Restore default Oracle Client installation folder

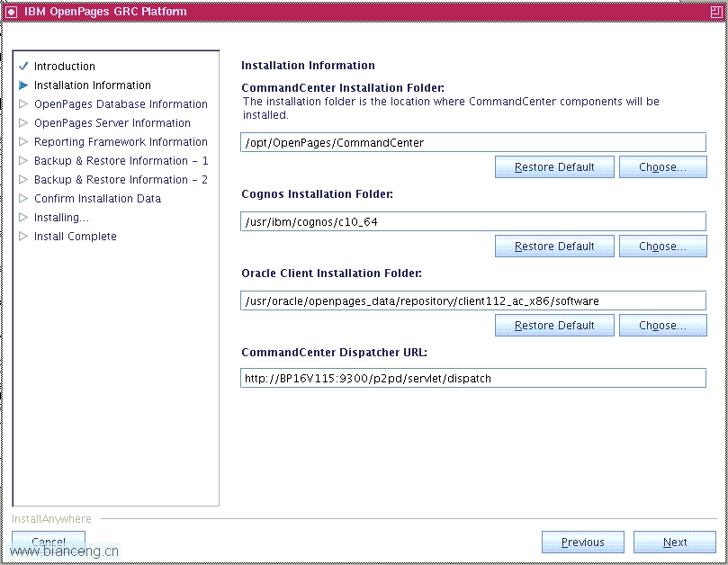(554, 326)
